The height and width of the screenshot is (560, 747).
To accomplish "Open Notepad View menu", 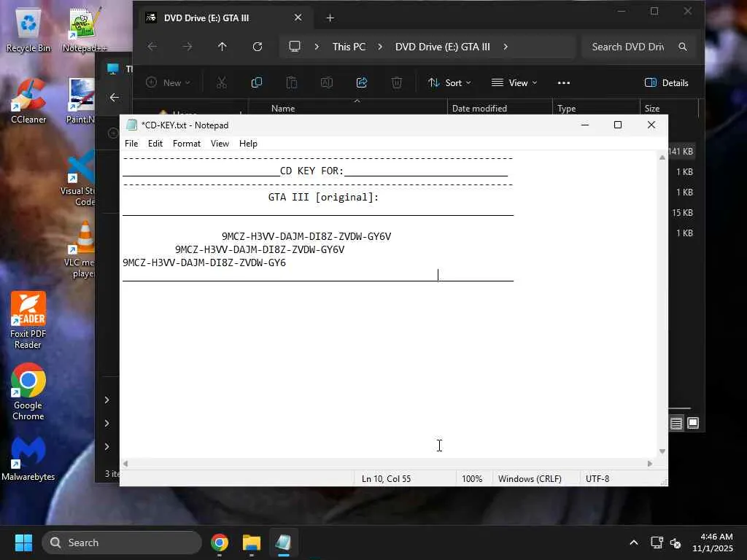I will 220,144.
